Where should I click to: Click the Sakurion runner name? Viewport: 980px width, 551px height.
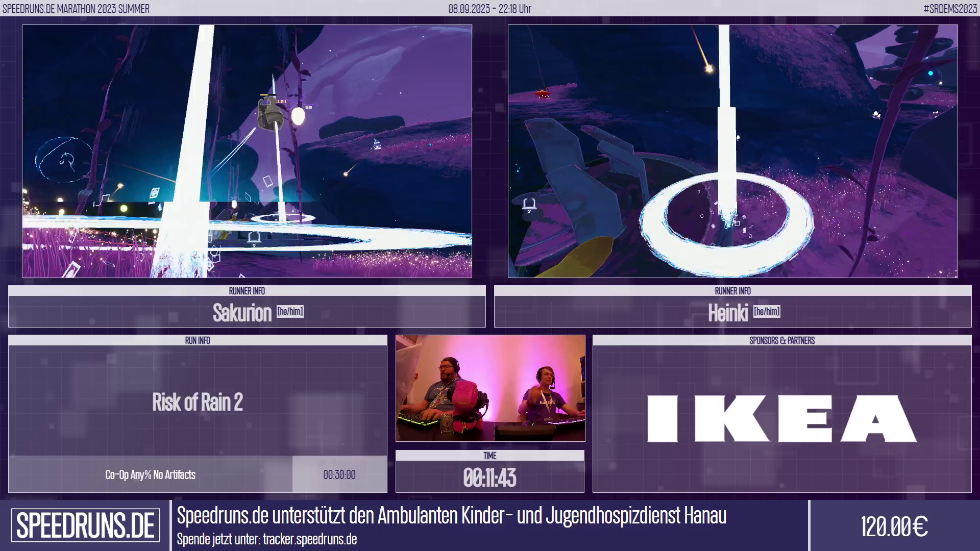[242, 313]
